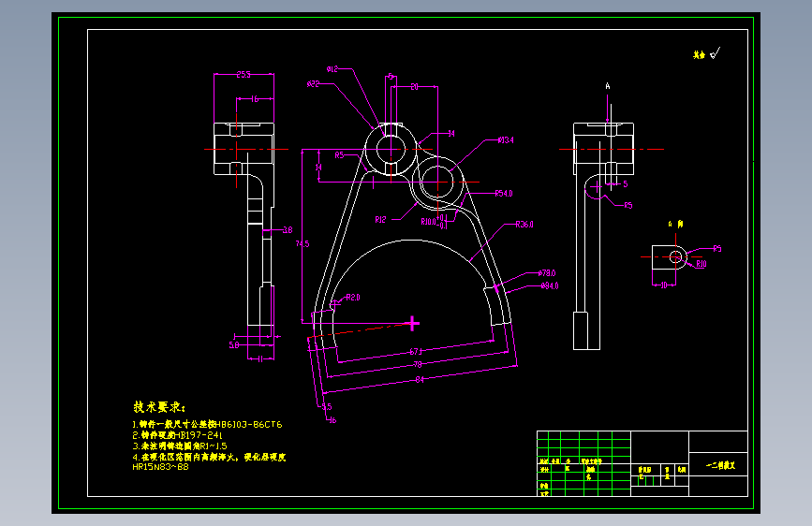Click the R36.0 radius annotation

(x=524, y=225)
